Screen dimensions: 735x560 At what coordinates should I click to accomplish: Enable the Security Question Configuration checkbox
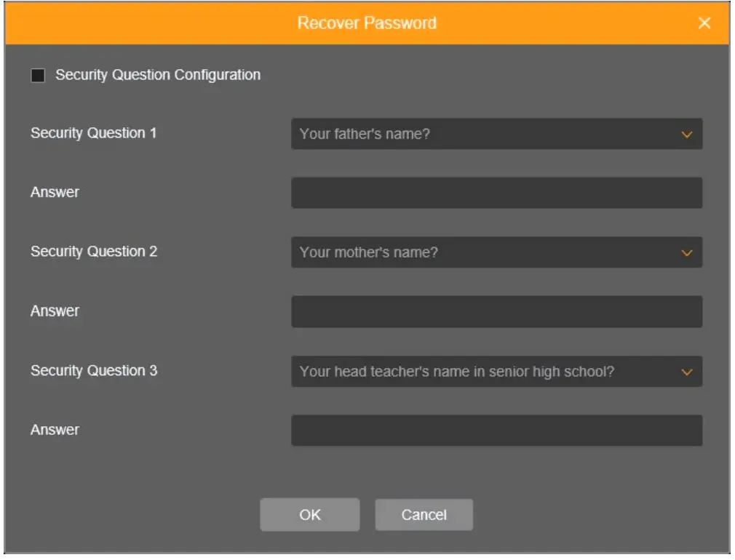[38, 76]
